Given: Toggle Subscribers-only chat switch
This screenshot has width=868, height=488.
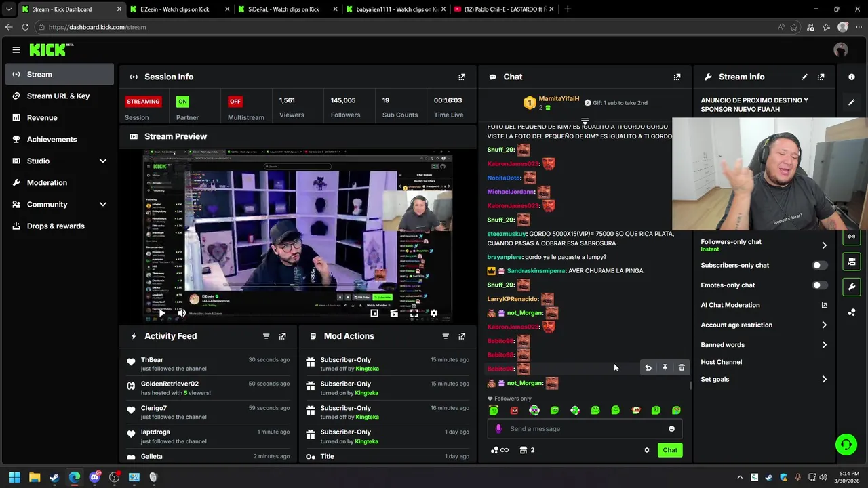Looking at the screenshot, I should [x=819, y=265].
